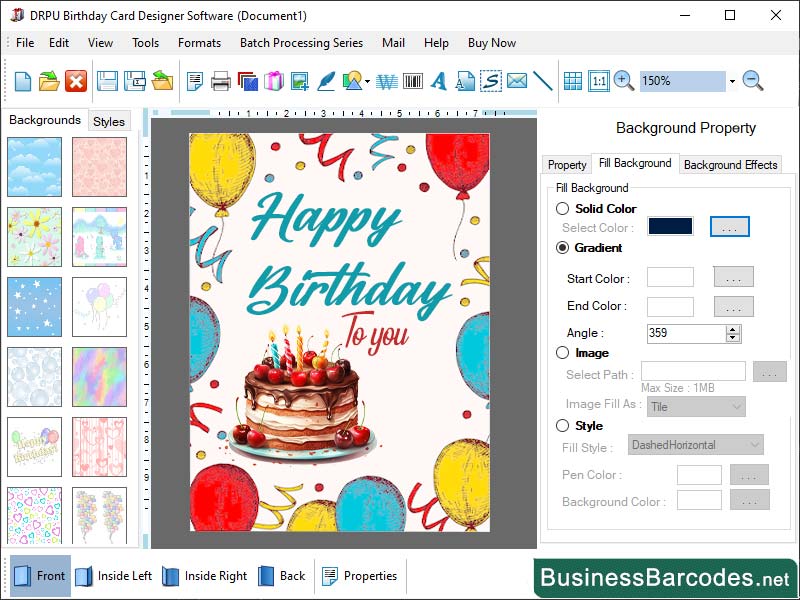Open a new blank document icon
Screen dimensions: 800x600
click(22, 82)
